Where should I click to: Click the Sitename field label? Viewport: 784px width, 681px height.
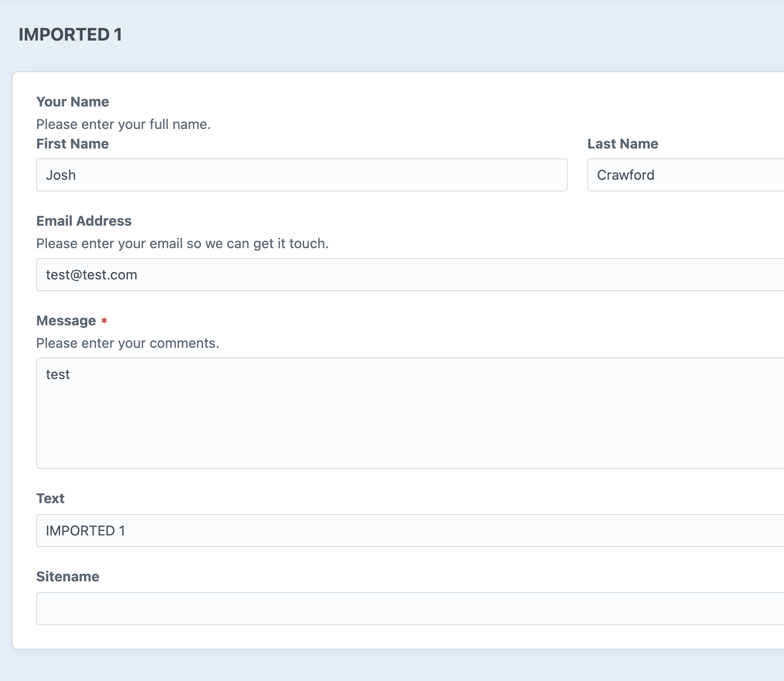coord(67,576)
